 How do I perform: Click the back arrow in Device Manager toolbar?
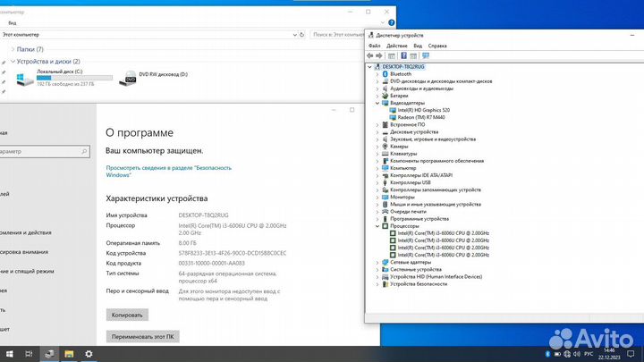[x=372, y=55]
